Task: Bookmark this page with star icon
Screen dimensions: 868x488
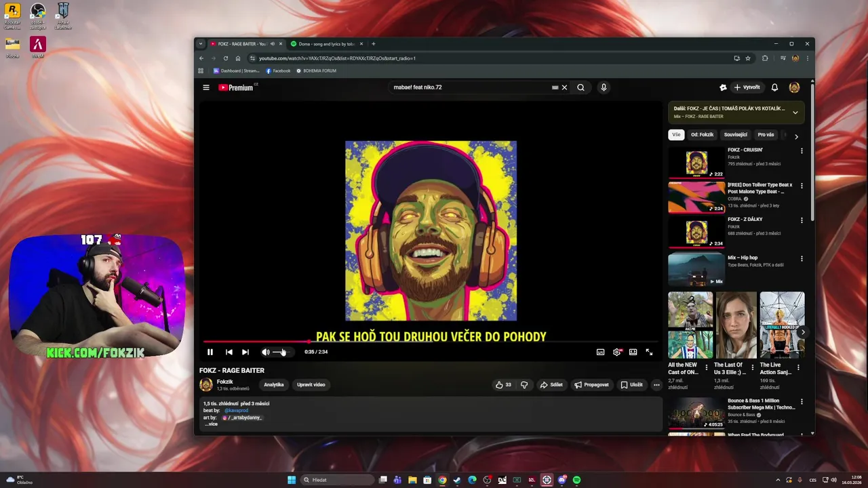Action: point(748,58)
